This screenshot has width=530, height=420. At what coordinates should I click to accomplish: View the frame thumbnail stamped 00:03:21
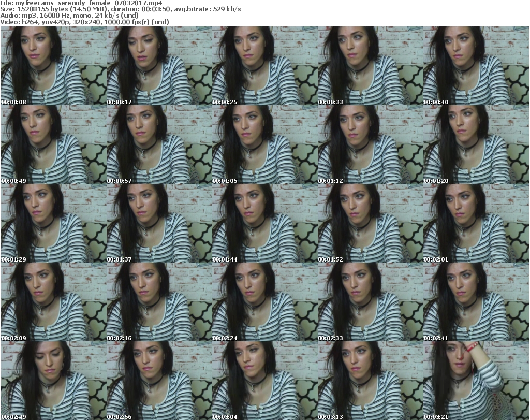pos(476,381)
